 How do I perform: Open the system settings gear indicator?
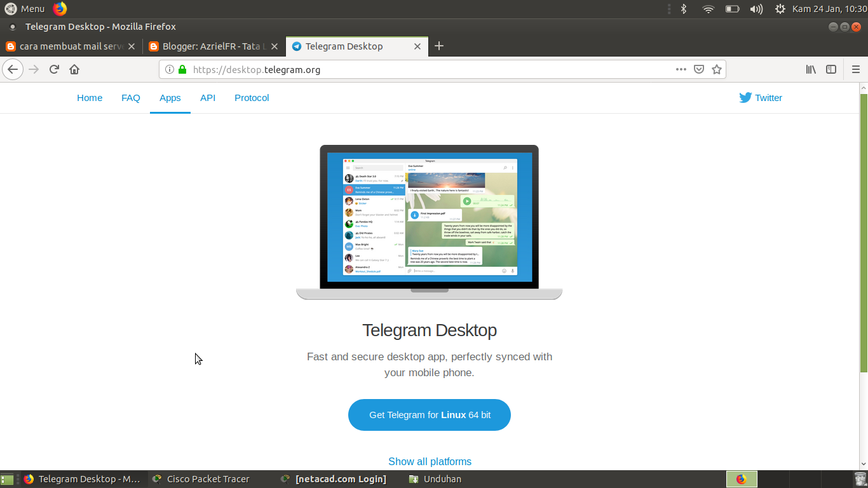780,9
